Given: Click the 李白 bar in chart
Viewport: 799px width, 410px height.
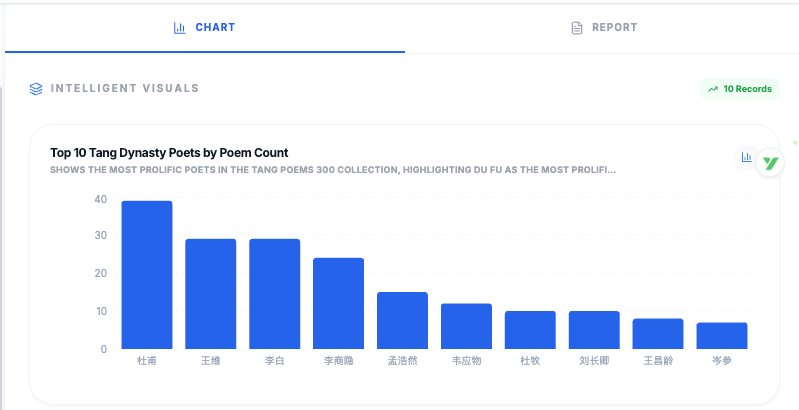Looking at the screenshot, I should click(x=274, y=294).
